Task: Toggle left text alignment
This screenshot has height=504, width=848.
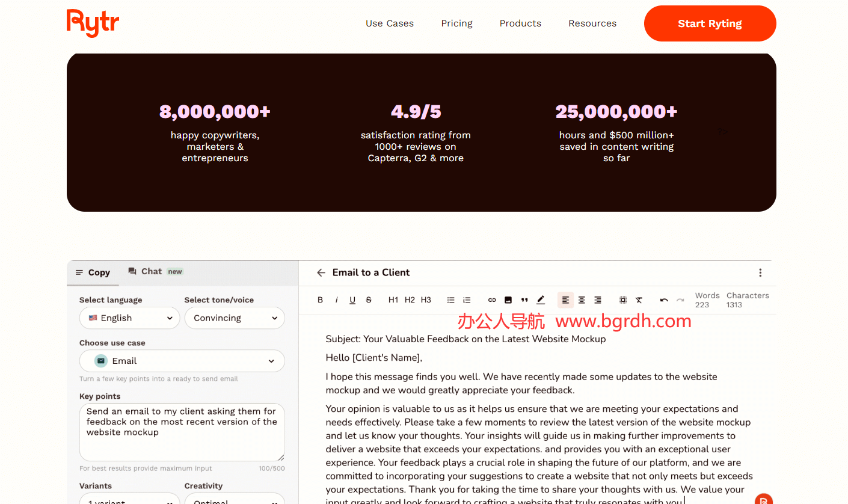Action: (565, 300)
